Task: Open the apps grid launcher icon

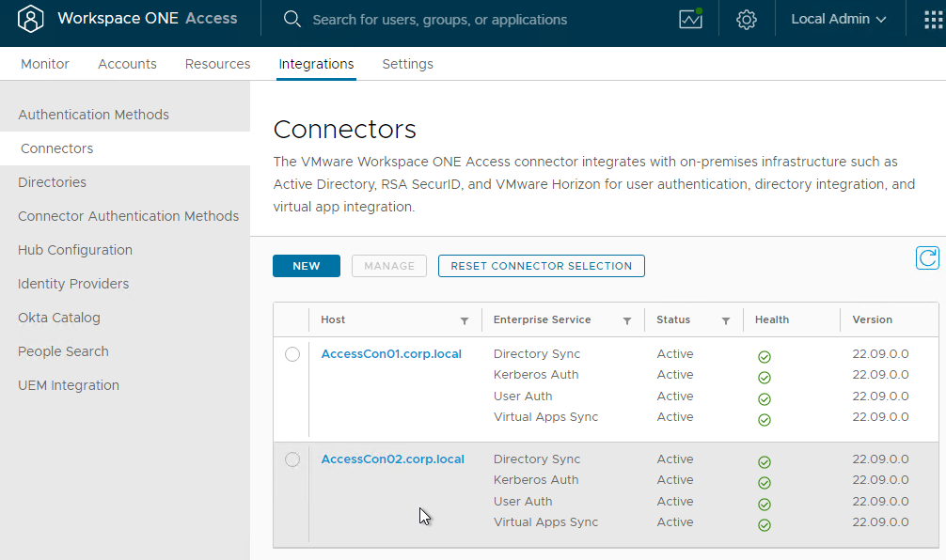Action: click(934, 20)
